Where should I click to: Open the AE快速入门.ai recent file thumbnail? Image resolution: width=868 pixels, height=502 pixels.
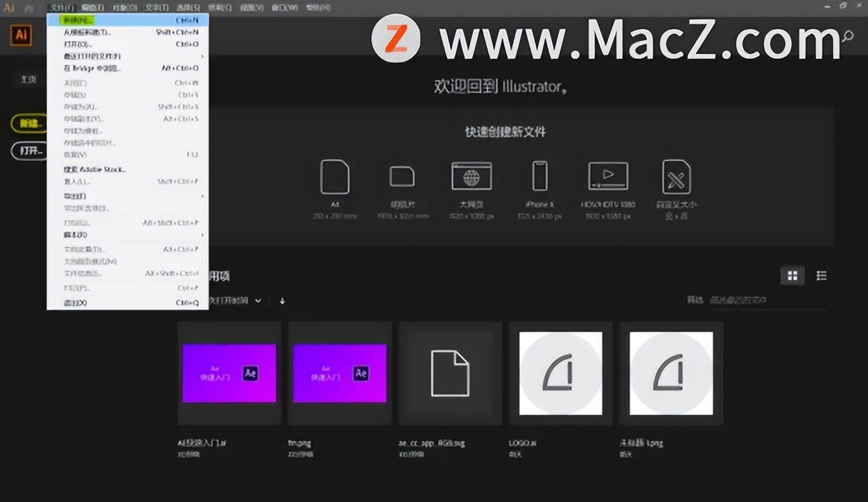(x=229, y=373)
